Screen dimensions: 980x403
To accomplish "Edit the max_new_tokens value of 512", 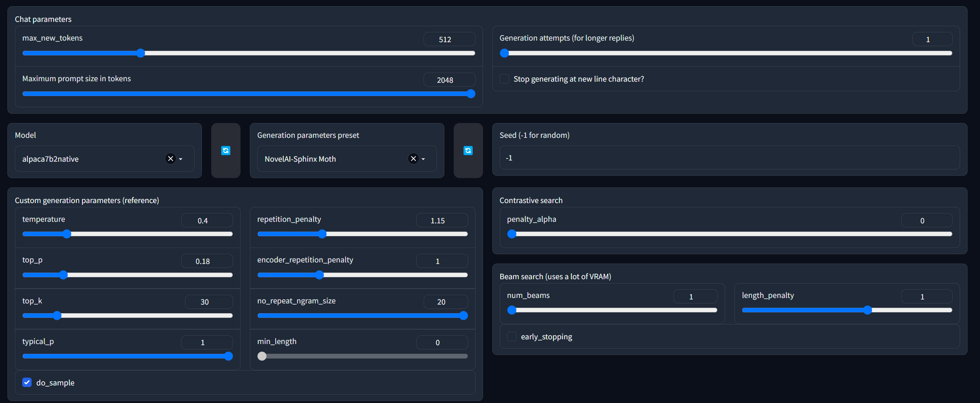I will 449,39.
